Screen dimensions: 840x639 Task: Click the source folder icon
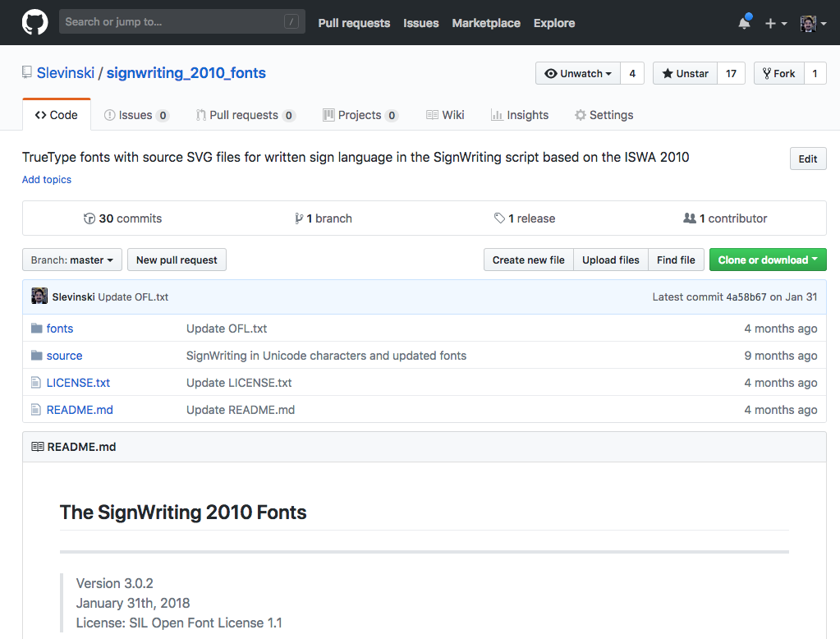click(x=36, y=356)
